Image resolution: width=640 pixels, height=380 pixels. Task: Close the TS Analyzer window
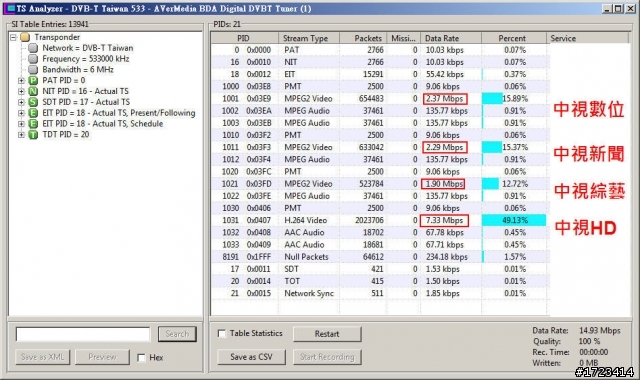coord(630,8)
